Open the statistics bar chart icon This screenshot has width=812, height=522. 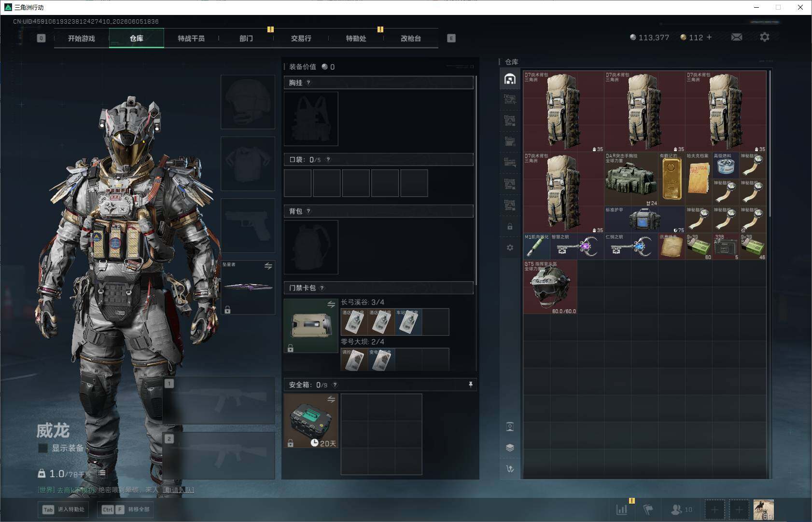(x=622, y=509)
